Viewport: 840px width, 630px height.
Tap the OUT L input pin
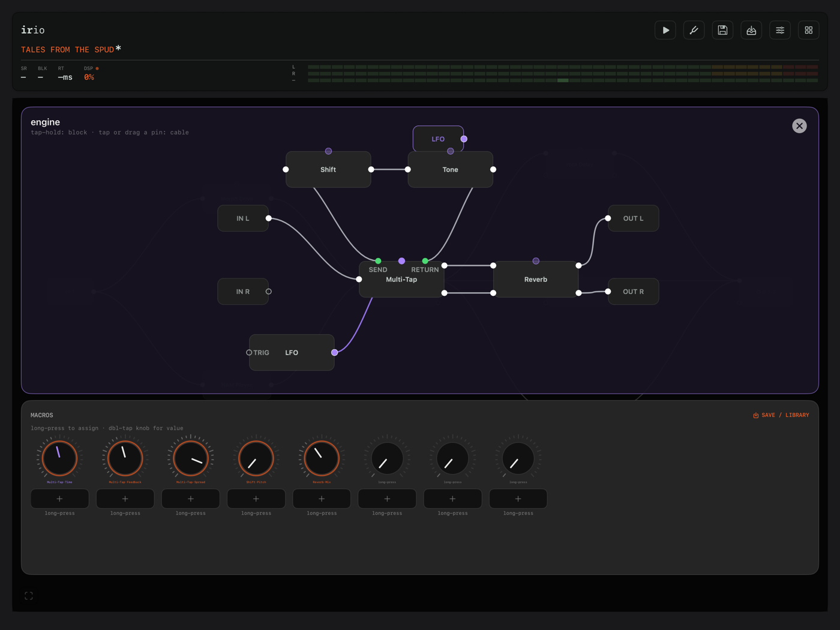pos(608,218)
